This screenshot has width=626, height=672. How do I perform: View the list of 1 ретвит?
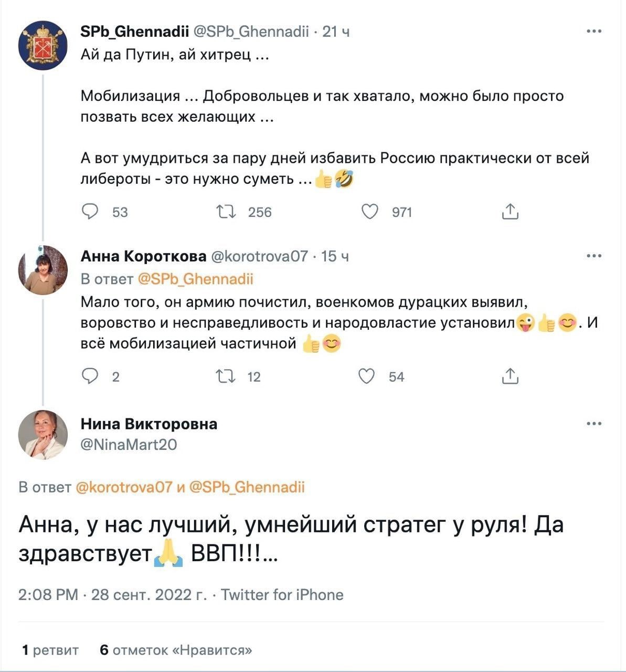(x=50, y=650)
